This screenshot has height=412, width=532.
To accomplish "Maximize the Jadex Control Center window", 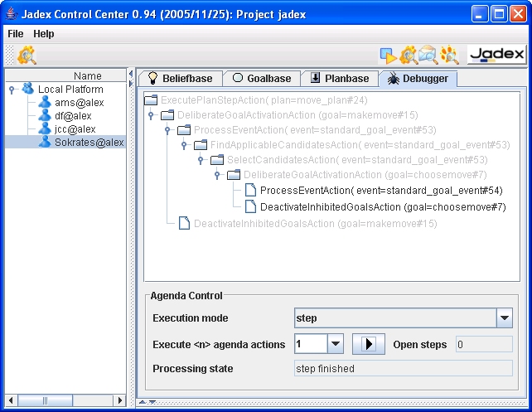I will [499, 14].
